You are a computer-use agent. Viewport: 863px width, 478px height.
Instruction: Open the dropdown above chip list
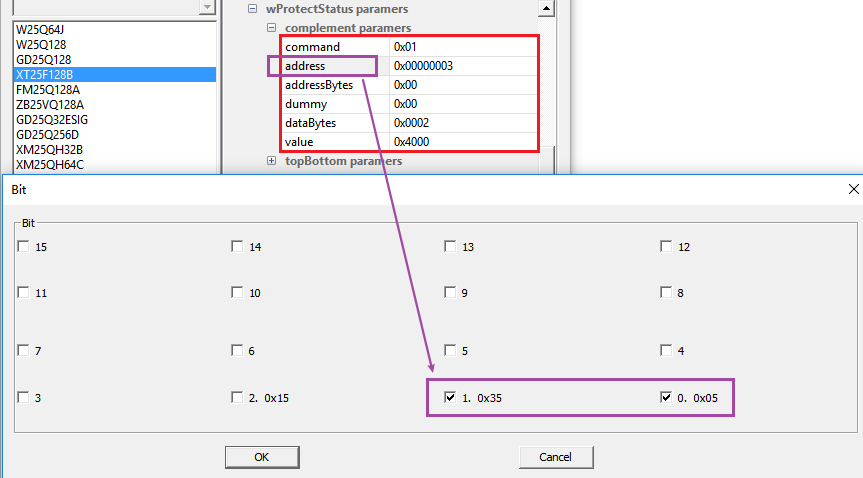206,8
